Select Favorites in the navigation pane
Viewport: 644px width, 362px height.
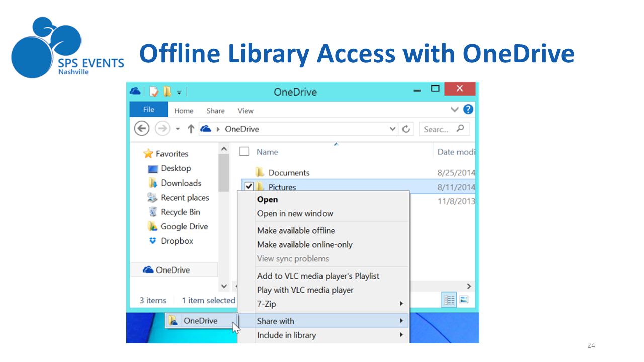[x=172, y=154]
